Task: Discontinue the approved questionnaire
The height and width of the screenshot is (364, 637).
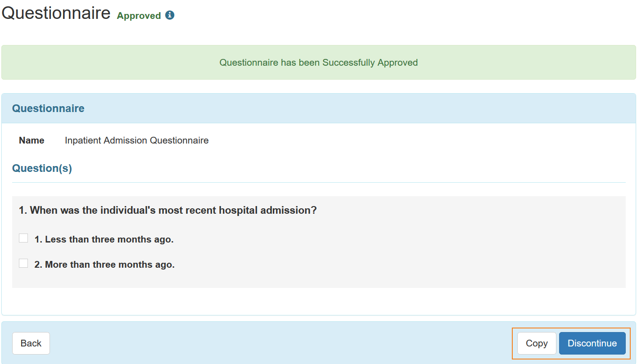Action: coord(592,343)
